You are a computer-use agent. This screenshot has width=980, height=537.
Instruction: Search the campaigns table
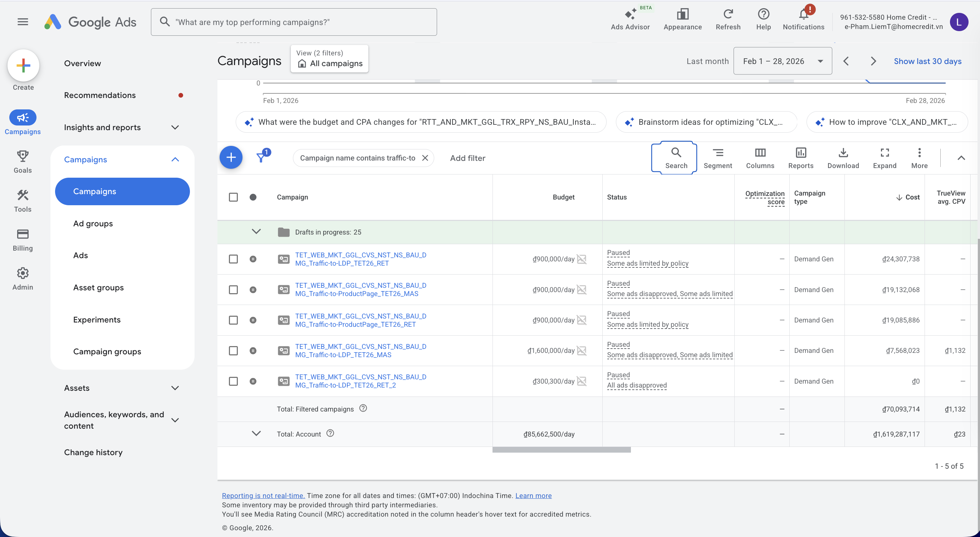676,158
